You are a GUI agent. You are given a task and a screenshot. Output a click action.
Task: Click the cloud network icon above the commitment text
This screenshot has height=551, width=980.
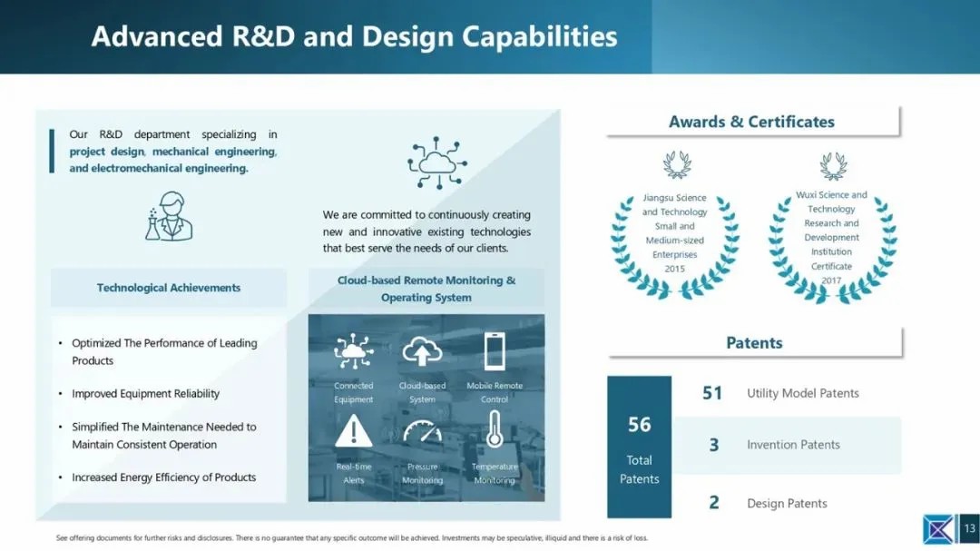point(436,163)
